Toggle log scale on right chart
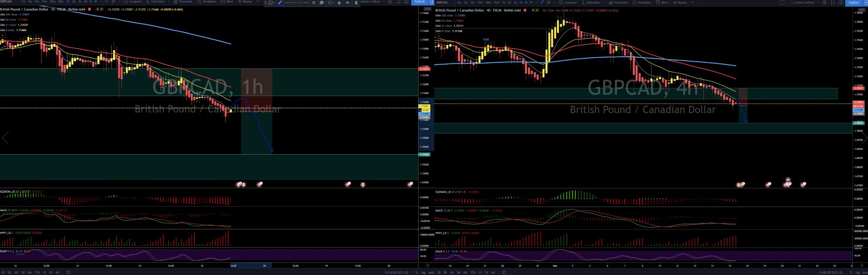The width and height of the screenshot is (868, 275). tap(858, 273)
